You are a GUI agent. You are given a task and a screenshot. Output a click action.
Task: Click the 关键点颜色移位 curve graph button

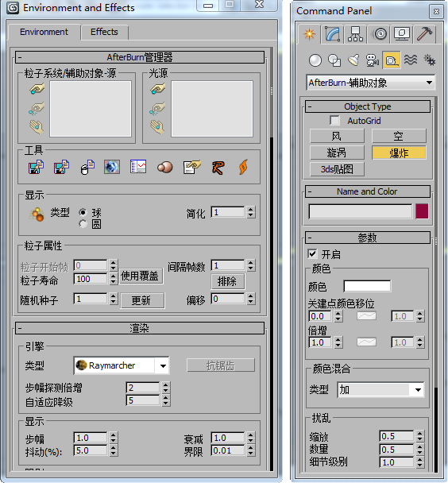[366, 316]
